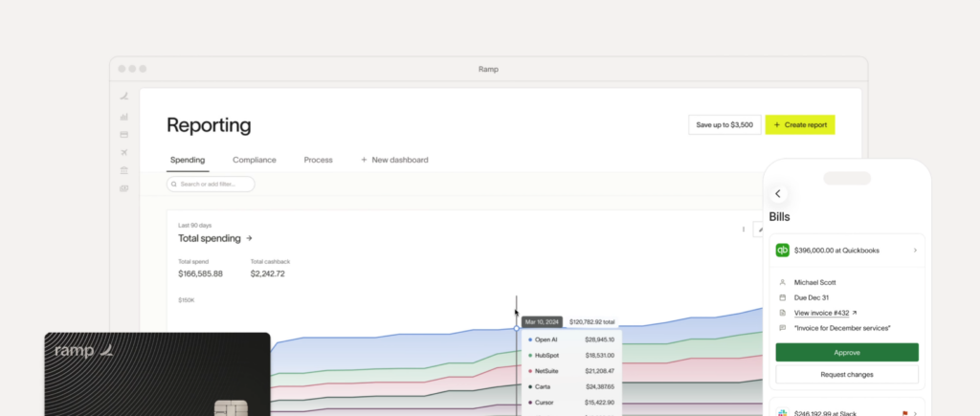Click the pink NetSuite legend dot
The width and height of the screenshot is (980, 416).
click(530, 371)
